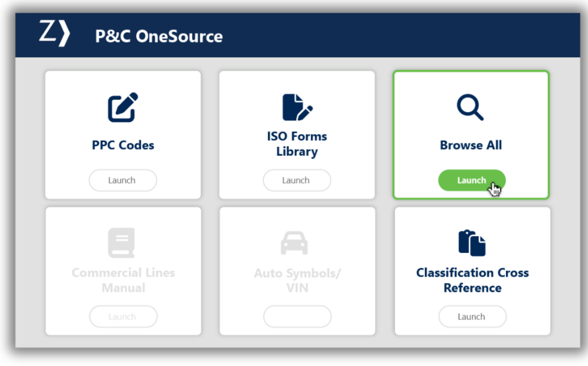The height and width of the screenshot is (366, 588).
Task: Click the Classification Cross Reference clipboard icon
Action: click(x=472, y=243)
